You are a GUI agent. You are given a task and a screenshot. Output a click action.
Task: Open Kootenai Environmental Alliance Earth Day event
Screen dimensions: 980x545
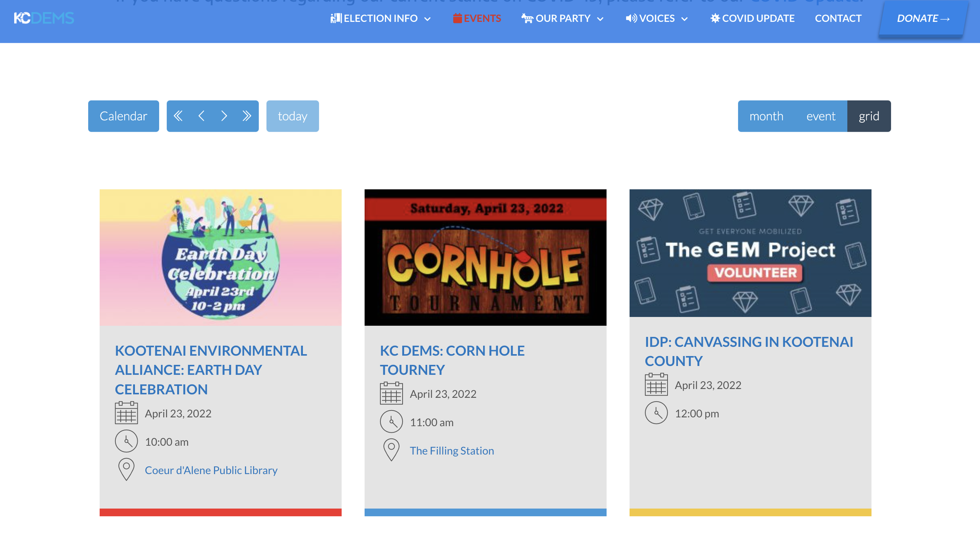click(x=211, y=370)
